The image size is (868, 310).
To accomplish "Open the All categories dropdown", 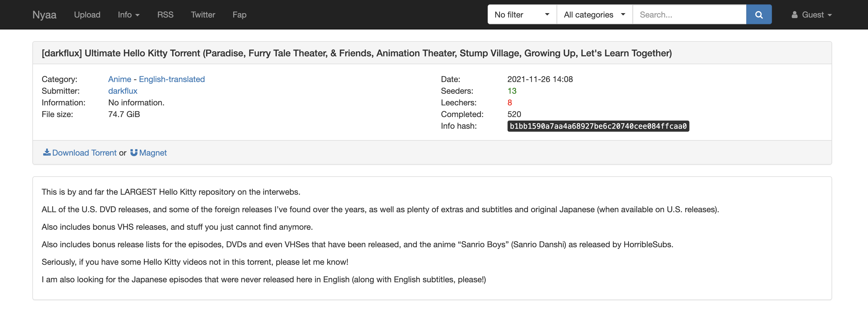I will (x=595, y=15).
